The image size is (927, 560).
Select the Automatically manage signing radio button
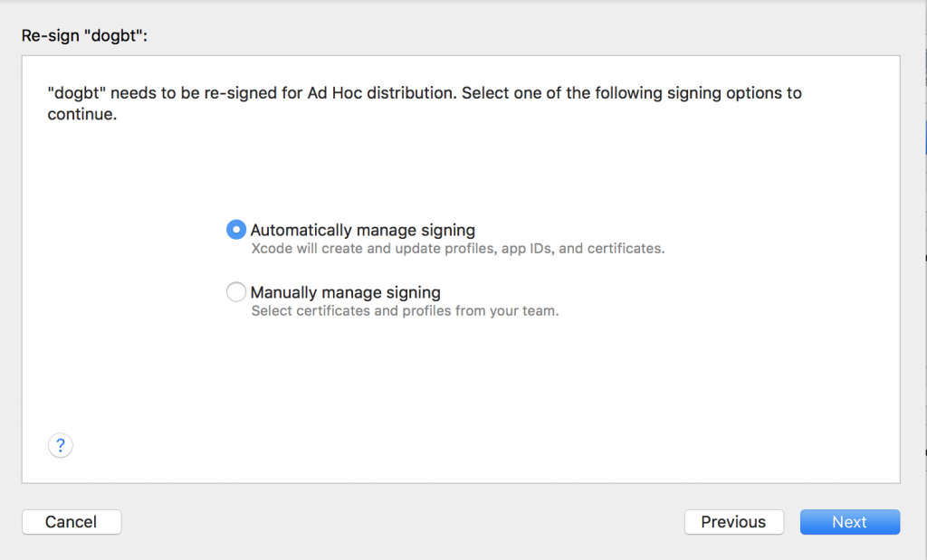(x=235, y=230)
